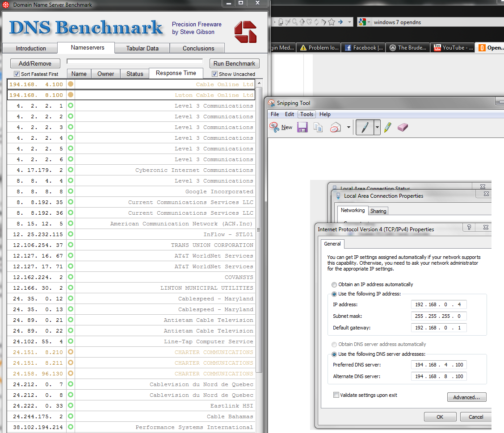Open the Advanced... settings button
The image size is (504, 433).
[x=466, y=397]
